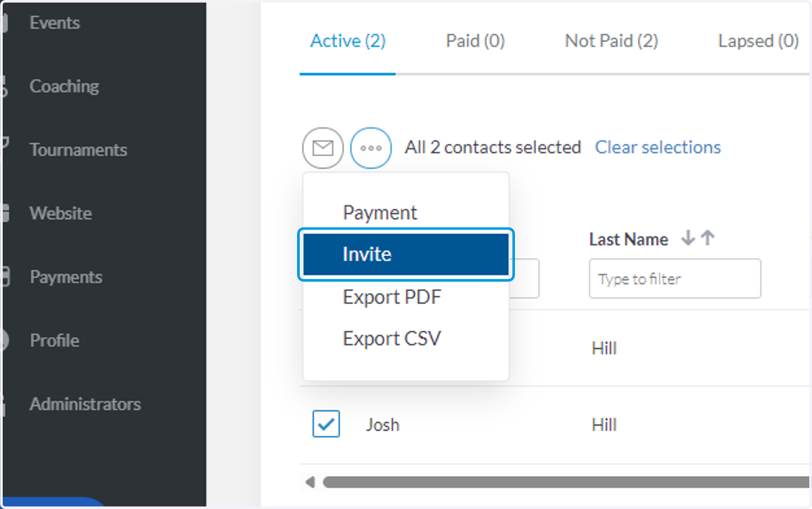Open Administrators in the sidebar
Viewport: 812px width, 509px height.
coord(85,404)
